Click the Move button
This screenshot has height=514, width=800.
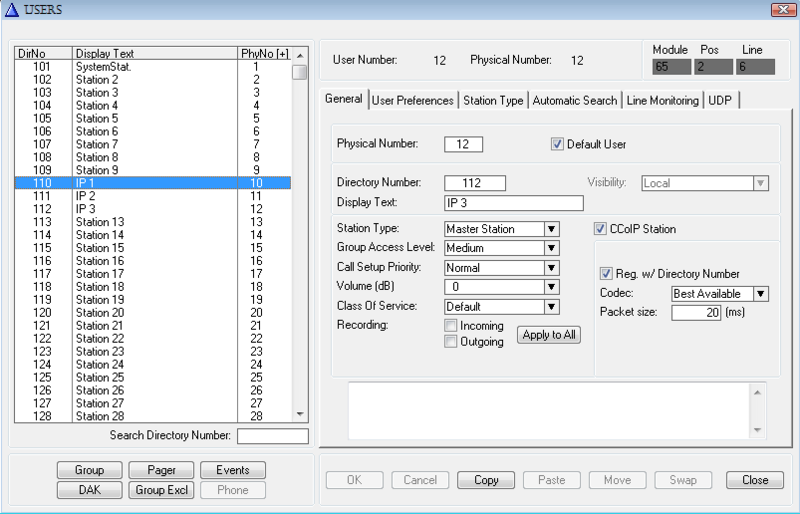point(617,480)
